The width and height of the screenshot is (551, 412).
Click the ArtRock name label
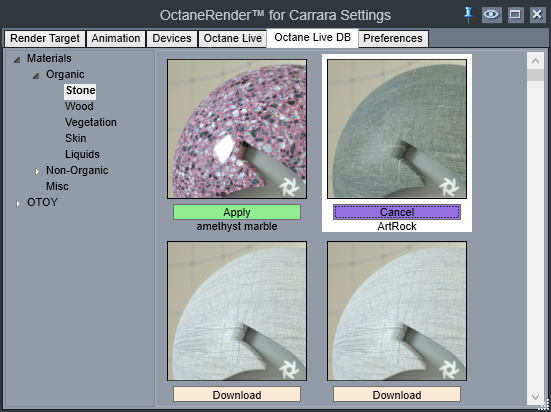coord(397,226)
